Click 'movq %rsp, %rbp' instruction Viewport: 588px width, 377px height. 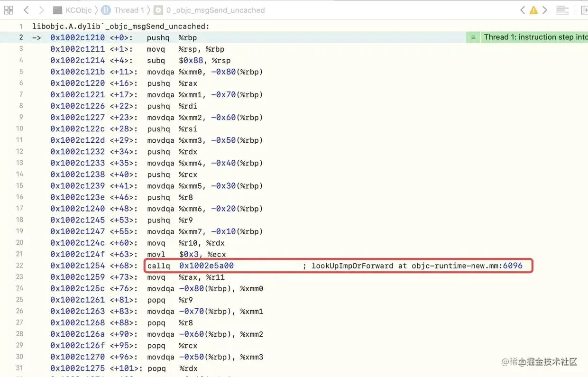[185, 49]
